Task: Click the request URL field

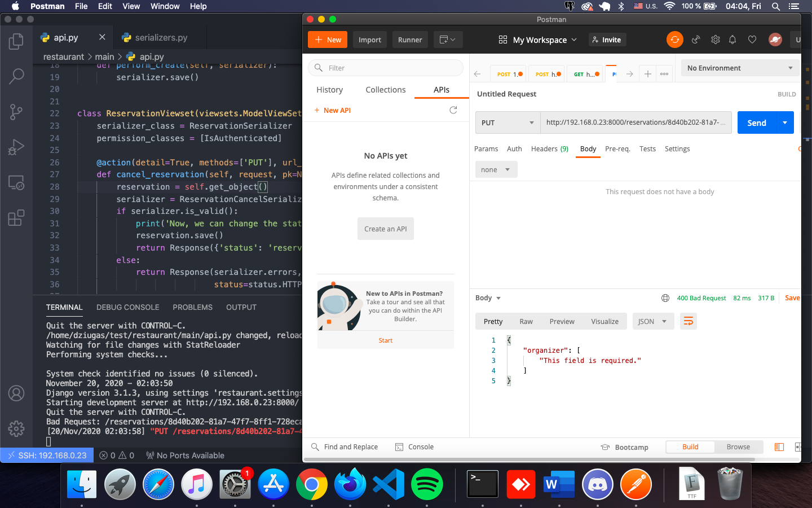Action: click(636, 122)
